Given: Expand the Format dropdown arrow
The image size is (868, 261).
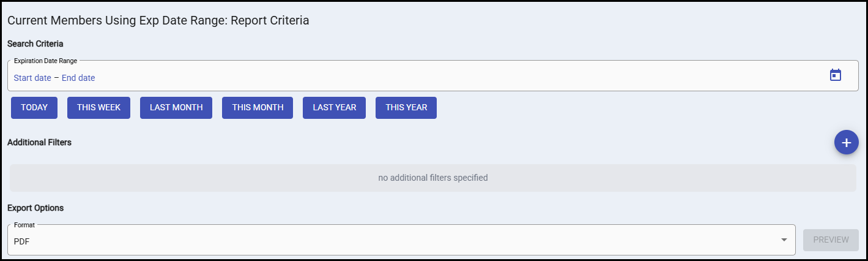Looking at the screenshot, I should pos(784,240).
